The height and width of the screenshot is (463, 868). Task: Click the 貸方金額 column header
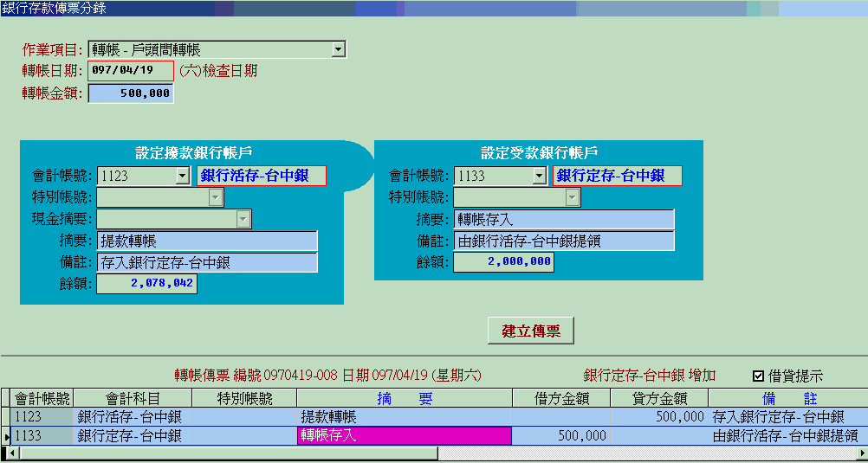[659, 398]
